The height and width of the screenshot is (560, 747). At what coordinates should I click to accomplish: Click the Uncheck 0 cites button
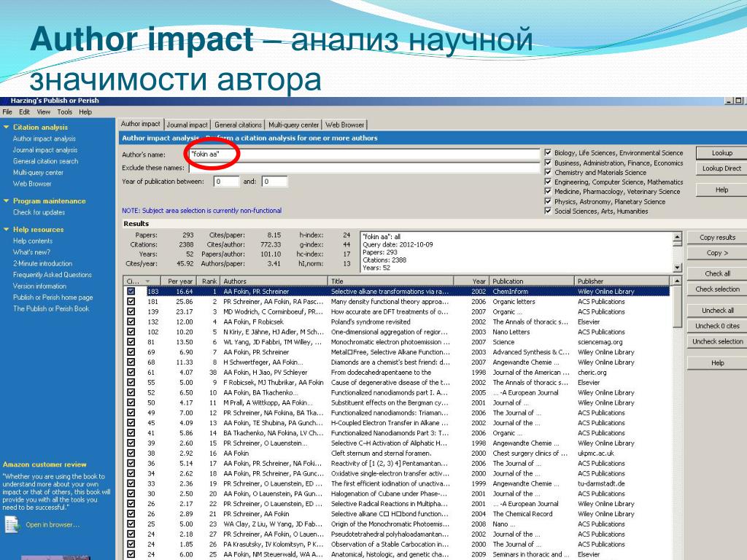coord(717,326)
